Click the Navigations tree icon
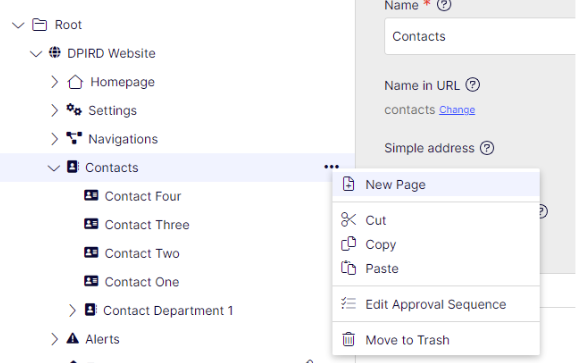The image size is (577, 363). coord(74,138)
